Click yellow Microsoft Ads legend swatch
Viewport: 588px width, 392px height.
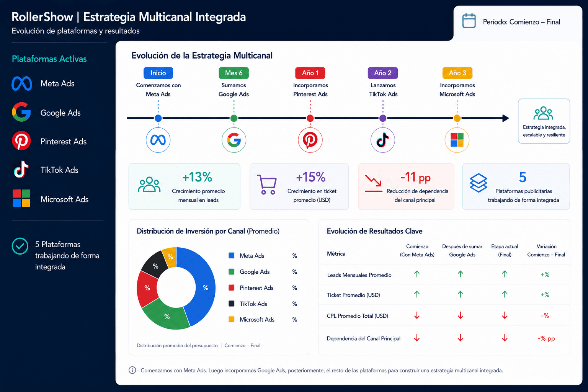[x=232, y=319]
